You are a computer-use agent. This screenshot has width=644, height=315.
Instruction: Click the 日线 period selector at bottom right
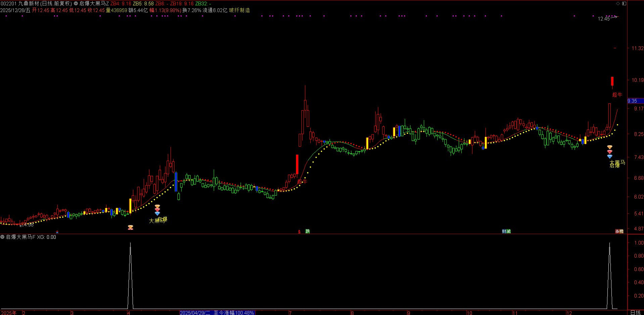[635, 313]
